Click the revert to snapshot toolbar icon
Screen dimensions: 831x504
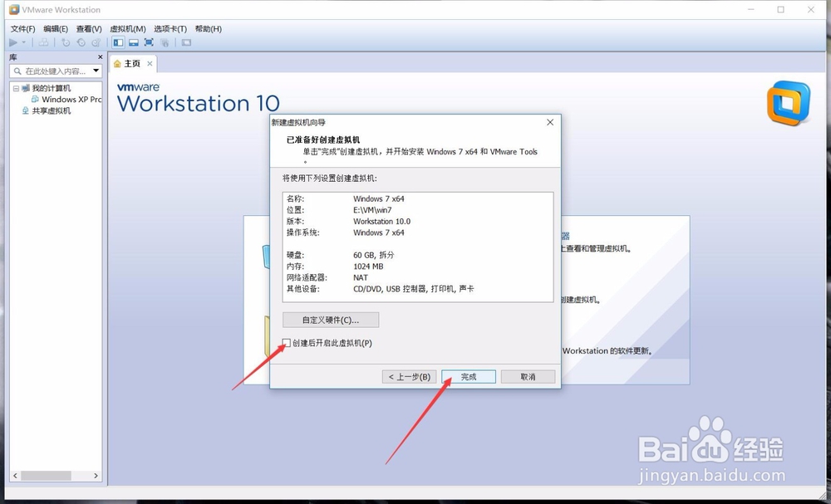tap(81, 42)
